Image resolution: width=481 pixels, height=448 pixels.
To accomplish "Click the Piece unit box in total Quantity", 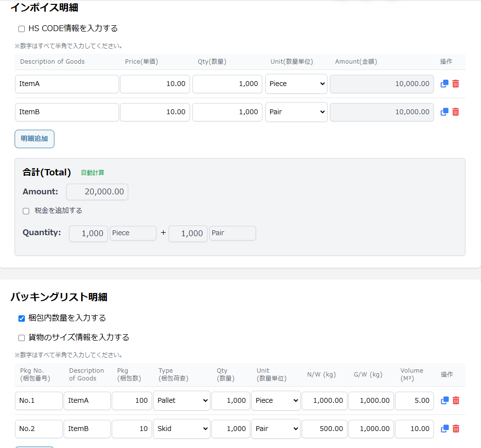I will pyautogui.click(x=133, y=233).
